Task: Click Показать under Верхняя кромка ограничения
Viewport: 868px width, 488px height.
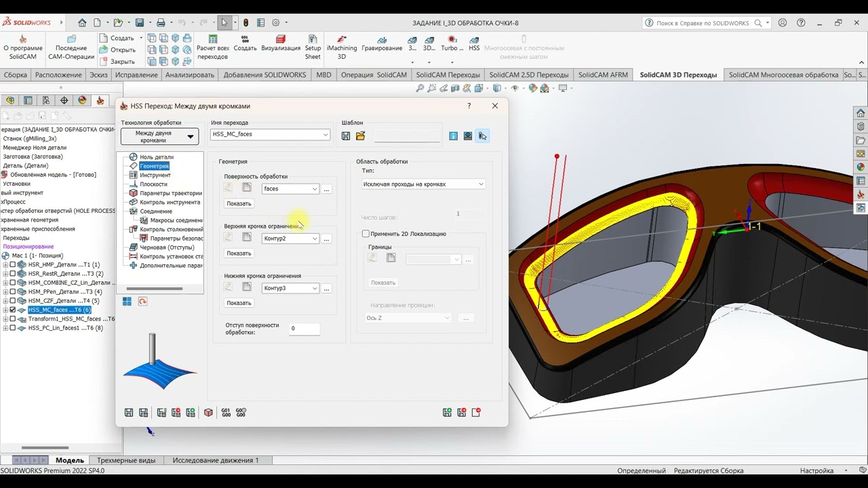Action: click(x=239, y=253)
